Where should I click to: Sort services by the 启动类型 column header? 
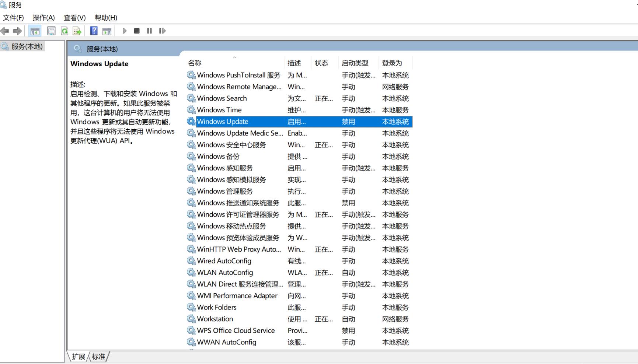[x=355, y=63]
